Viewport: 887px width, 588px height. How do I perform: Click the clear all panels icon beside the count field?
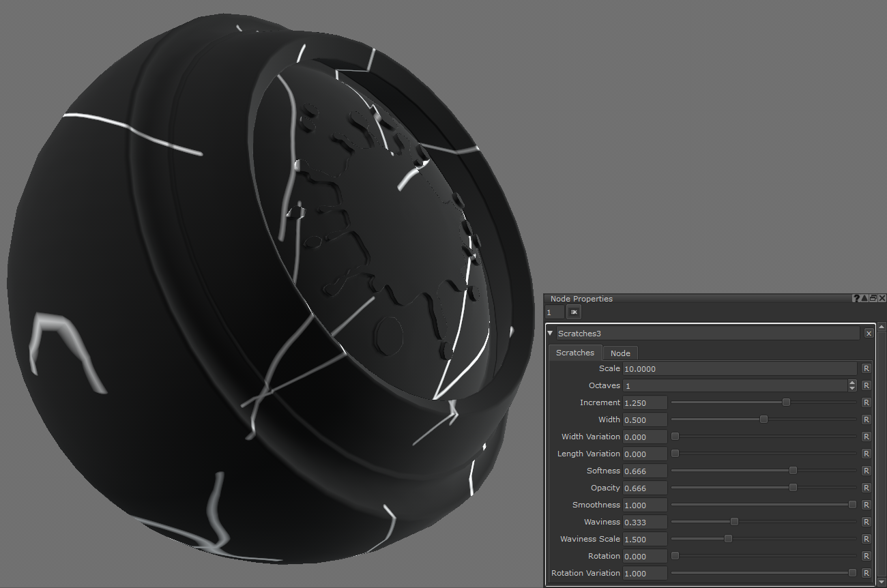coord(574,312)
